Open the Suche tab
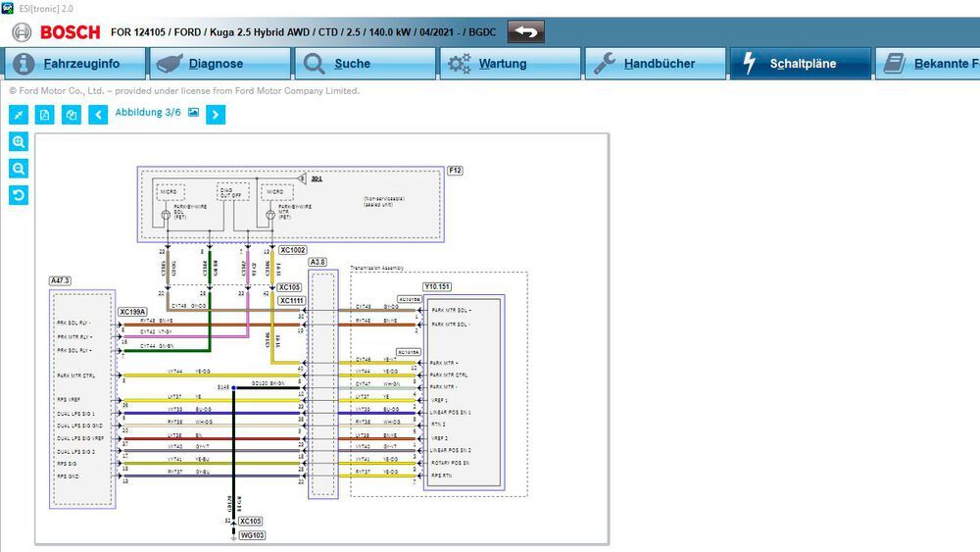This screenshot has width=980, height=552. [x=365, y=63]
